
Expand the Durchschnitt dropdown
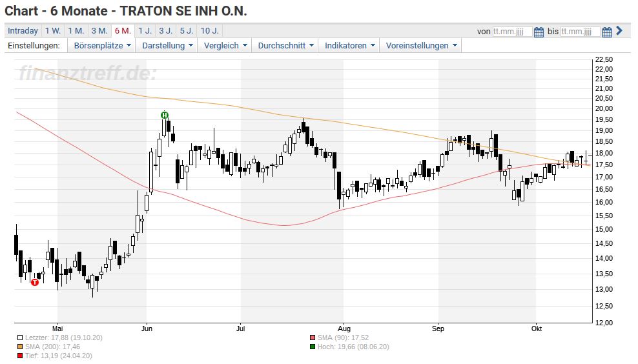[285, 46]
